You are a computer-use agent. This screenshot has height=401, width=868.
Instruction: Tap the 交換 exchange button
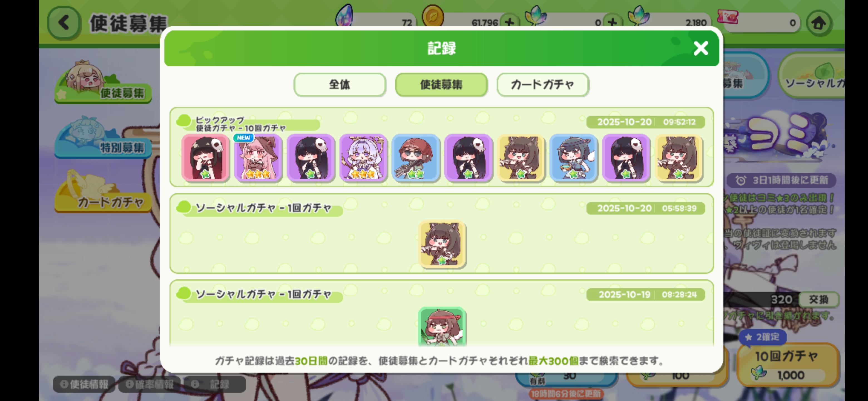(818, 299)
